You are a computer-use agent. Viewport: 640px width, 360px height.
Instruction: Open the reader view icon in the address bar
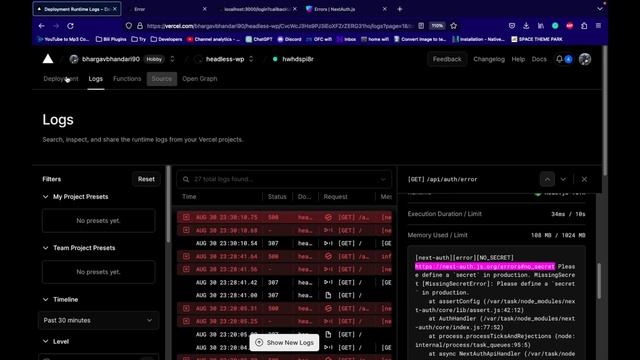click(x=421, y=26)
